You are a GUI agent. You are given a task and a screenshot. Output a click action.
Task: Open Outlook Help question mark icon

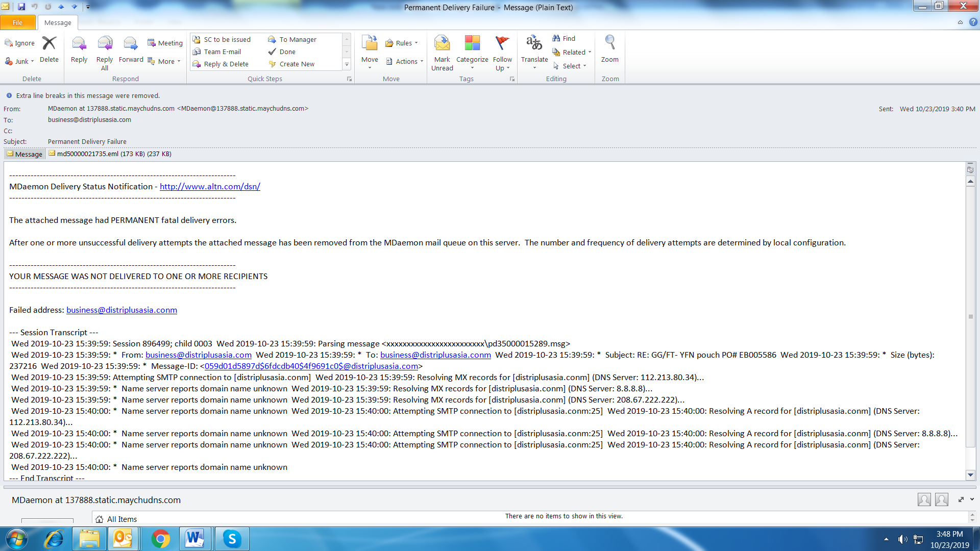[973, 22]
